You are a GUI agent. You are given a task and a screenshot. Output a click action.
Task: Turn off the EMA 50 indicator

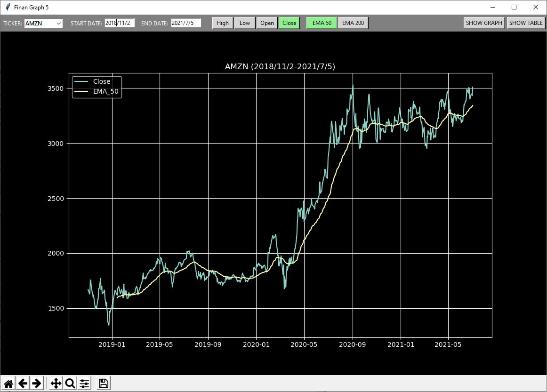(322, 23)
